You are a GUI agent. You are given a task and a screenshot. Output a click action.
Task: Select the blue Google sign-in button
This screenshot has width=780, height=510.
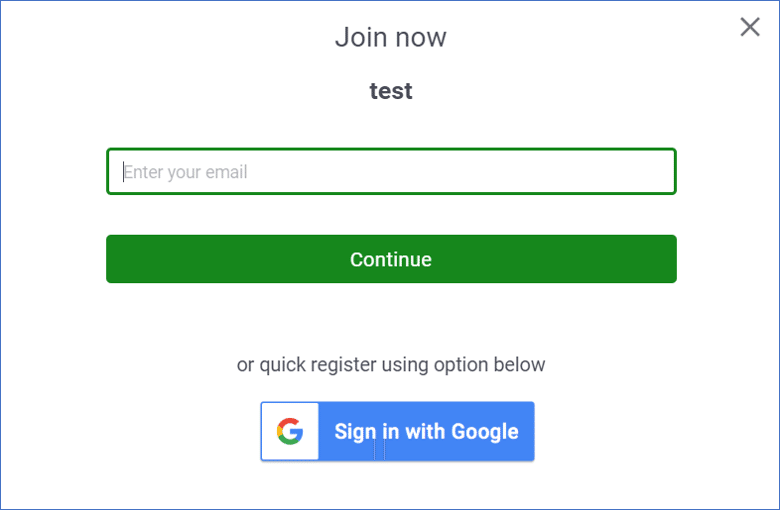(x=397, y=432)
